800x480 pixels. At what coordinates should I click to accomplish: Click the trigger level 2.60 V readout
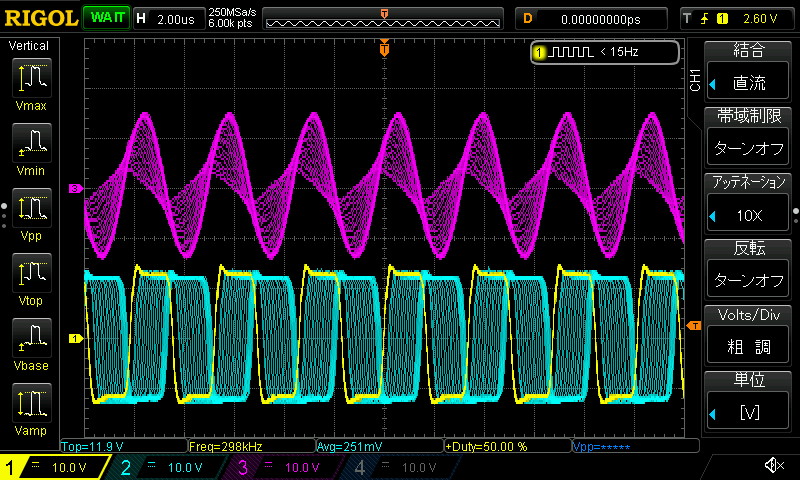click(x=760, y=19)
